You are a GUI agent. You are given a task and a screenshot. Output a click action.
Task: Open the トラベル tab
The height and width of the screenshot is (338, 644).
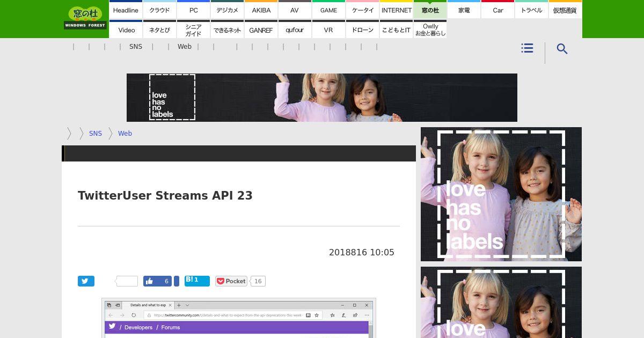pos(531,10)
